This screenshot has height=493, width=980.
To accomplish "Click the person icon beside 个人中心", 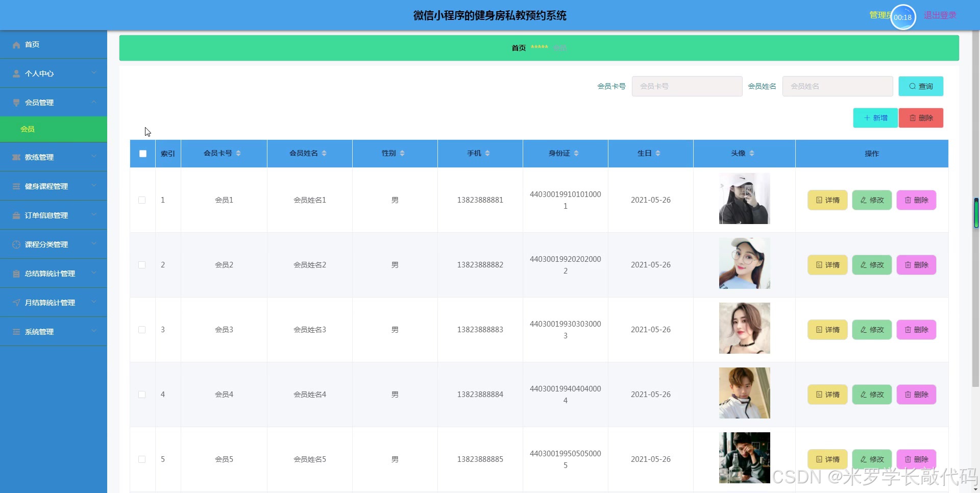I will [16, 74].
